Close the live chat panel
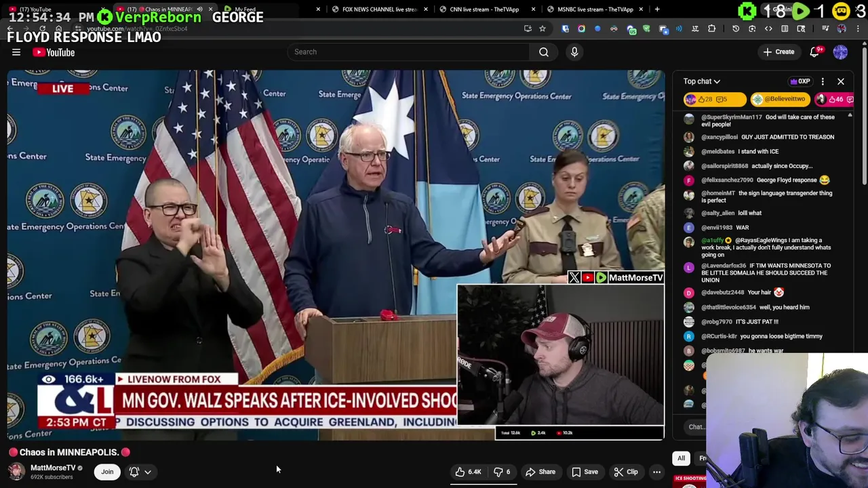The height and width of the screenshot is (488, 868). click(x=841, y=81)
